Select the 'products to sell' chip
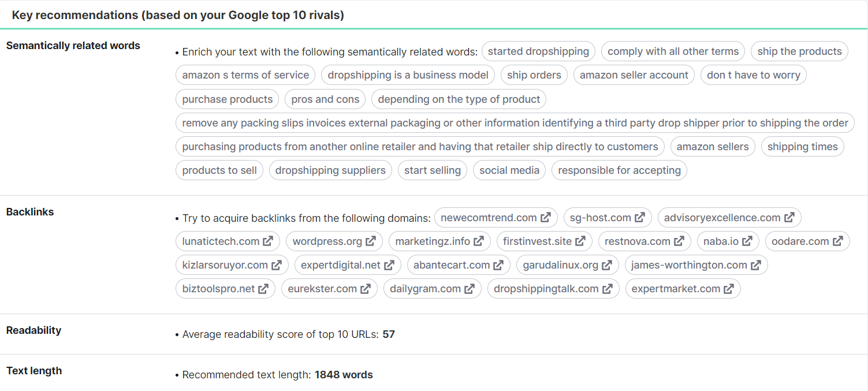The height and width of the screenshot is (391, 868). (219, 170)
